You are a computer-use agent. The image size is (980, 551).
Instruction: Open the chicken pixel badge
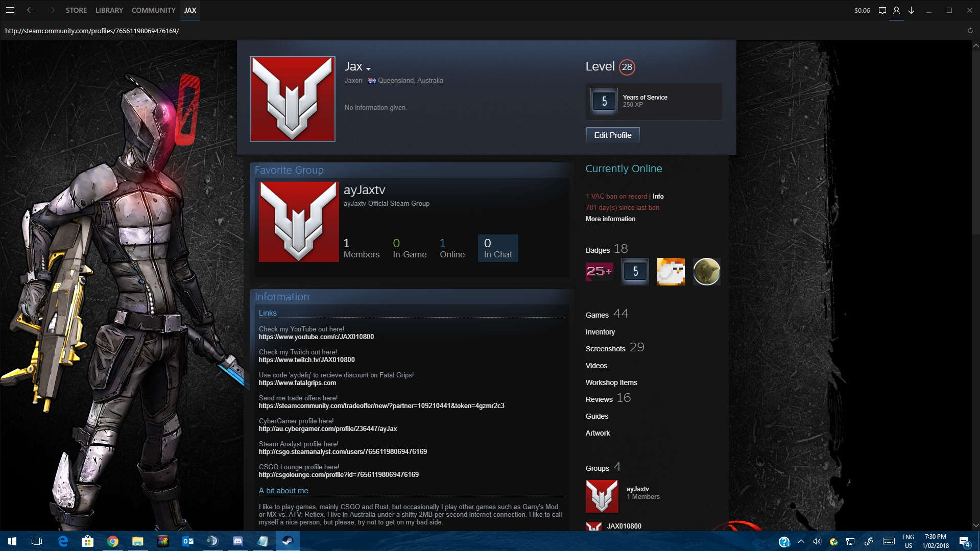pyautogui.click(x=671, y=272)
